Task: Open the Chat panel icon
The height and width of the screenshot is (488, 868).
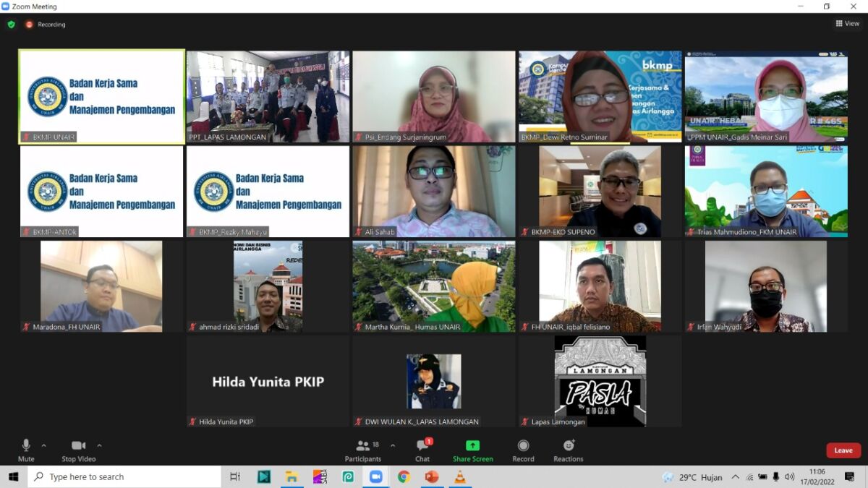Action: point(422,446)
